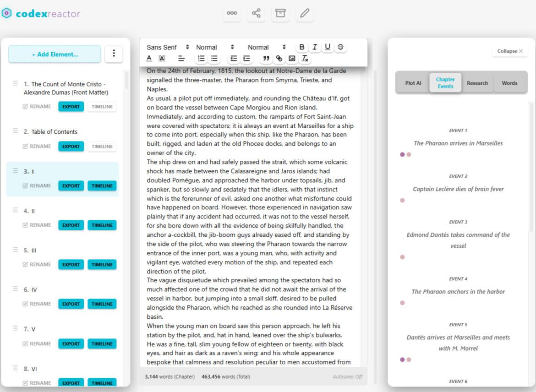The width and height of the screenshot is (536, 392).
Task: Select event 'The Pharaon anchors in the harbor'
Action: [x=458, y=292]
